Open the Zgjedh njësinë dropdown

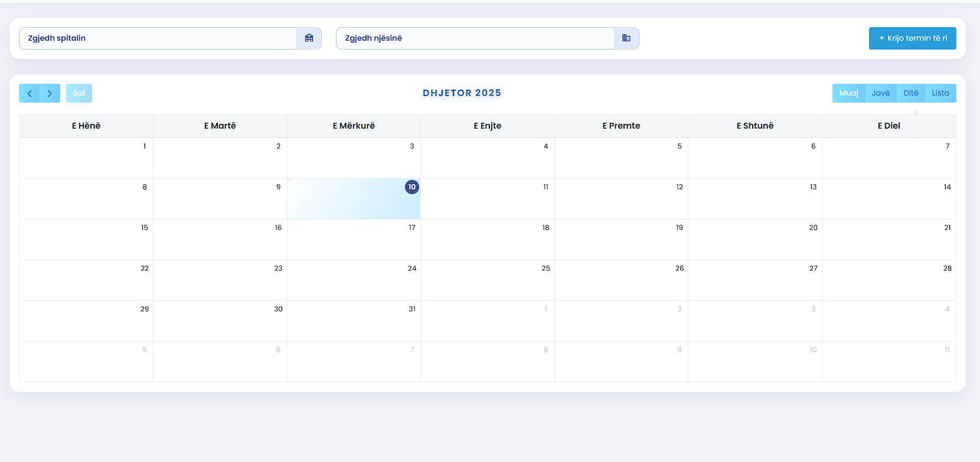[x=475, y=38]
